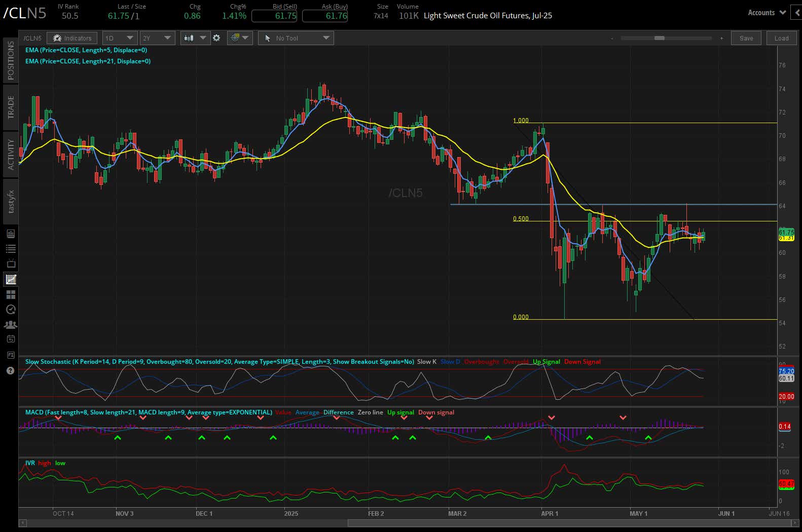802x532 pixels.
Task: Click the Slow Stochastic study label
Action: pos(220,362)
